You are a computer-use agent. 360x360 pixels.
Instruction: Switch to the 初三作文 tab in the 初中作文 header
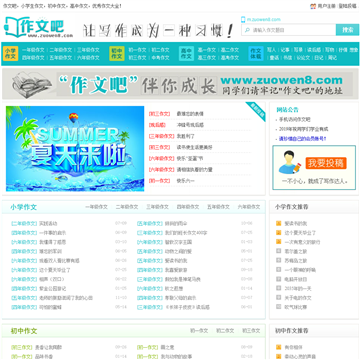tap(251, 331)
